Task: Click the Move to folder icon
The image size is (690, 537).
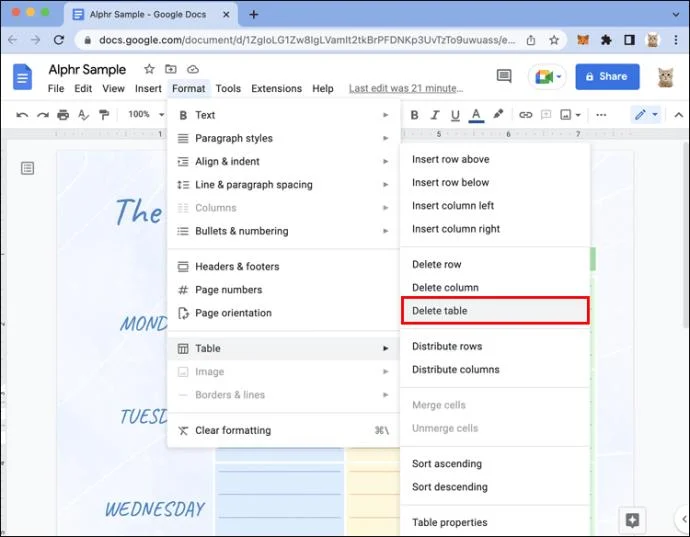Action: [x=171, y=69]
